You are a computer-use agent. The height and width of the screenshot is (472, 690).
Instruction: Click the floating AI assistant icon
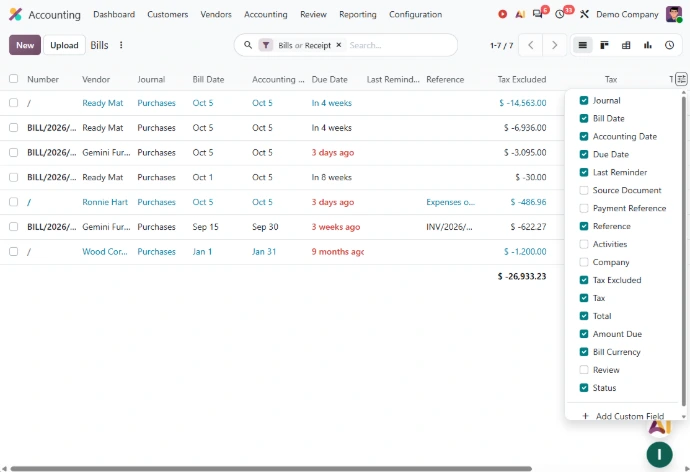[660, 426]
